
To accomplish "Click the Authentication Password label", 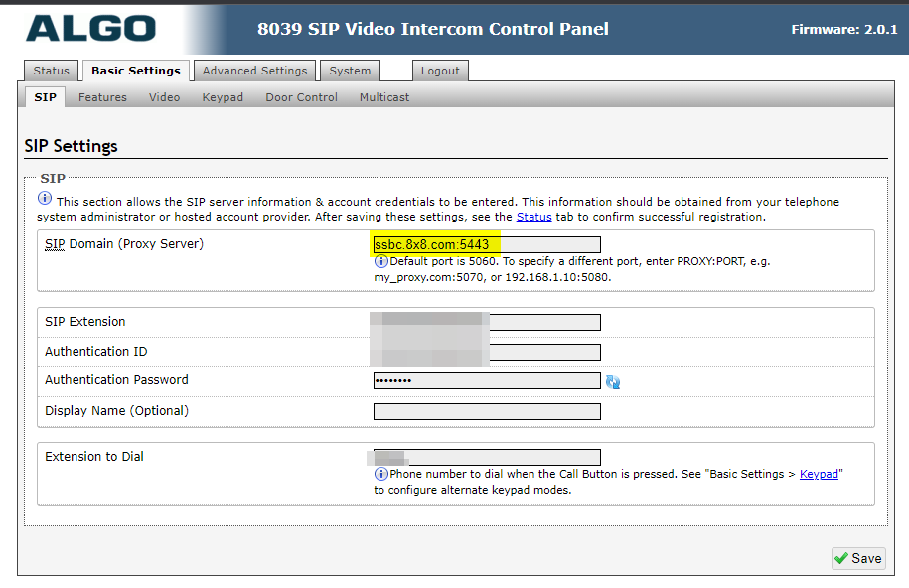I will [116, 380].
